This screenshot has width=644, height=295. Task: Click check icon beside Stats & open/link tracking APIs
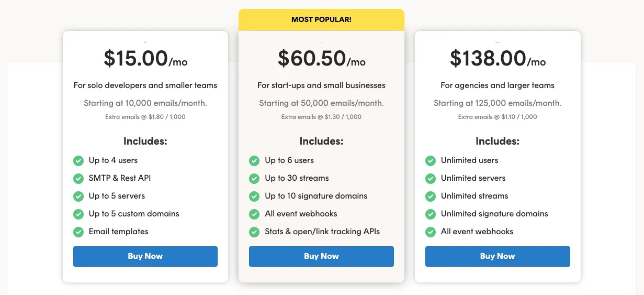(x=254, y=232)
